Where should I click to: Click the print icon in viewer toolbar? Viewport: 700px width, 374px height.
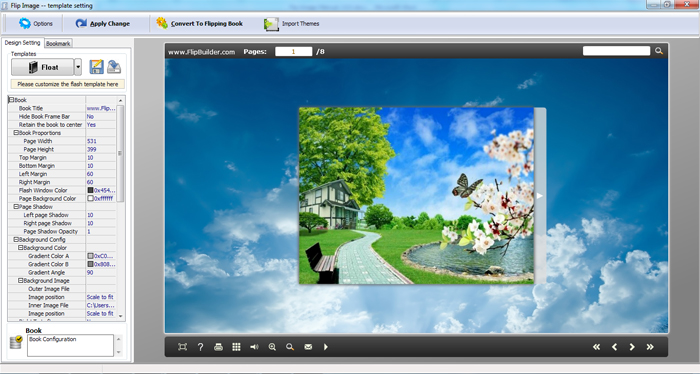[x=218, y=347]
